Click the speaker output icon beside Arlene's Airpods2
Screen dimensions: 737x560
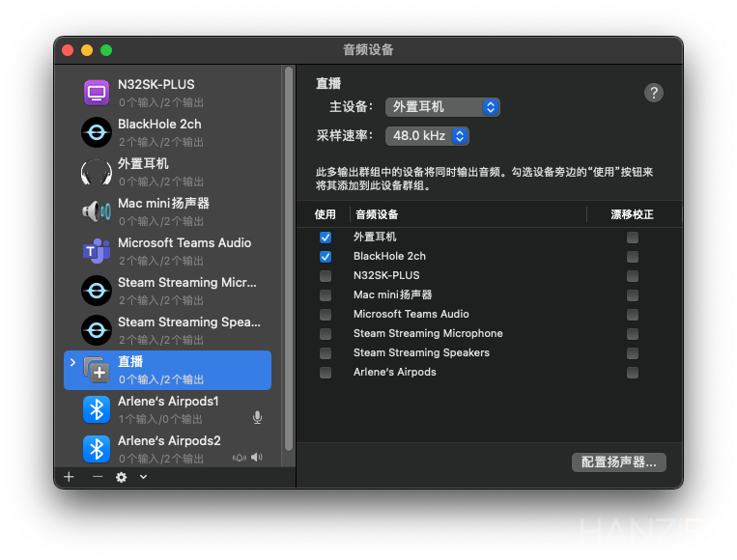click(257, 457)
